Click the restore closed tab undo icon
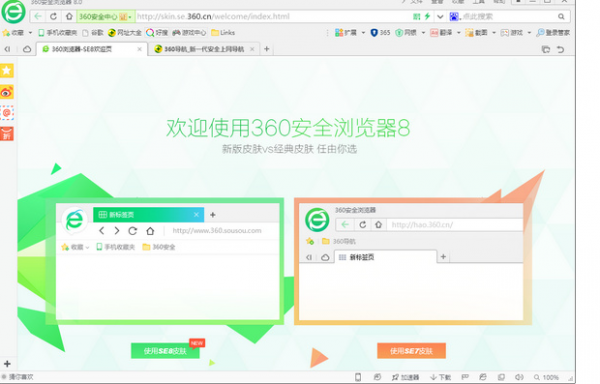This screenshot has height=384, width=600. click(561, 49)
